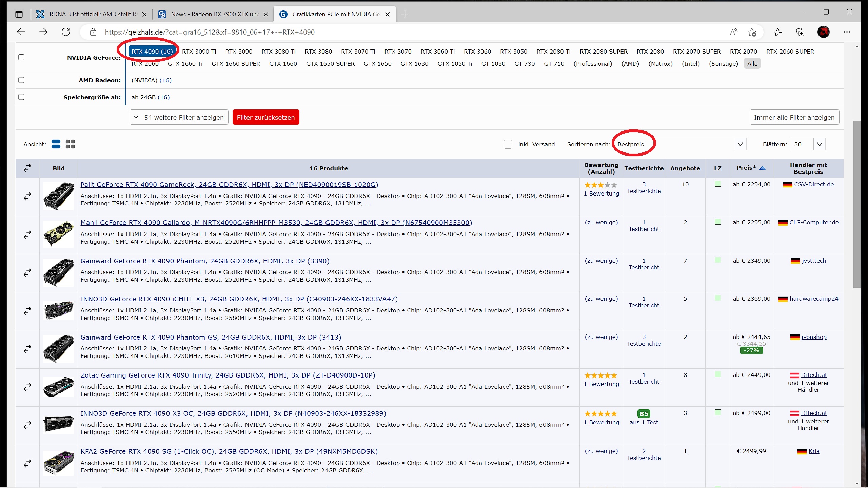Switch to grid view layout icon
This screenshot has width=868, height=488.
(x=70, y=144)
